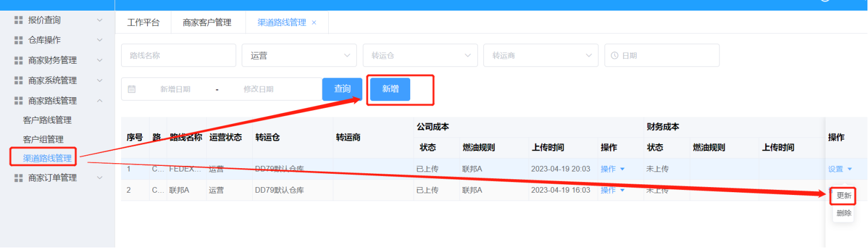The image size is (868, 248).
Task: Open the 运营 status dropdown
Action: 299,55
